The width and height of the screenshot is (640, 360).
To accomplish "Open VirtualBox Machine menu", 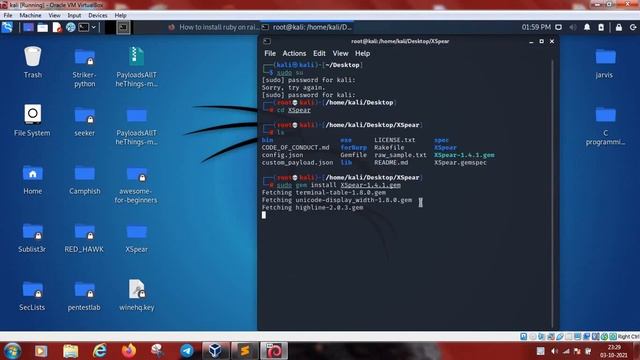I will point(30,16).
